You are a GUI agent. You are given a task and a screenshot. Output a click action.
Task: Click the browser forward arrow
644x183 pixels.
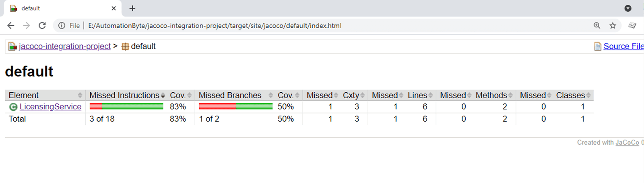(x=27, y=25)
